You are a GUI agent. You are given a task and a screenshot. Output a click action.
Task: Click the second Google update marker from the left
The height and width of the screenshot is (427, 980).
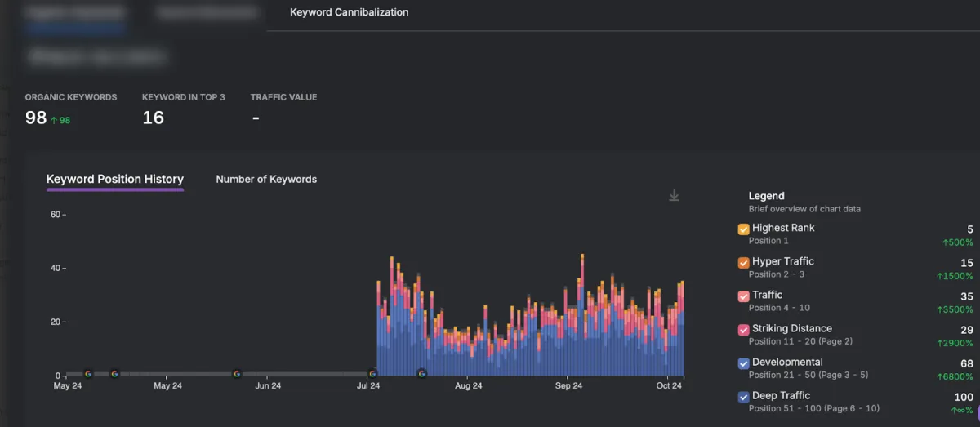click(x=114, y=374)
